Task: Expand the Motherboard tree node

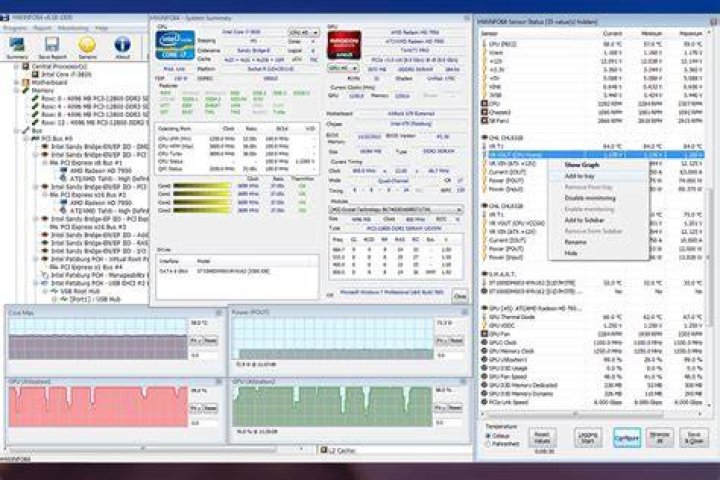Action: point(17,82)
